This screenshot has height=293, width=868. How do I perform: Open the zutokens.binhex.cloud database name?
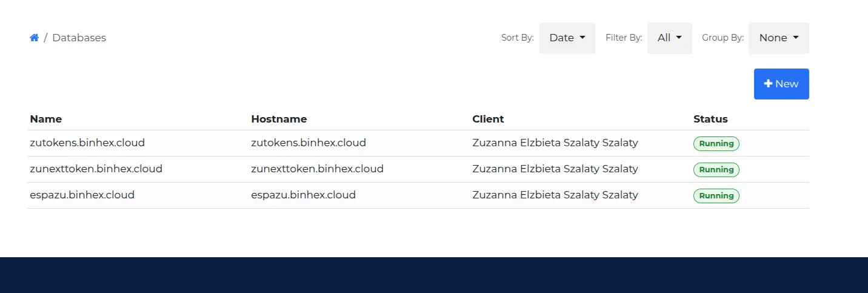pos(87,143)
